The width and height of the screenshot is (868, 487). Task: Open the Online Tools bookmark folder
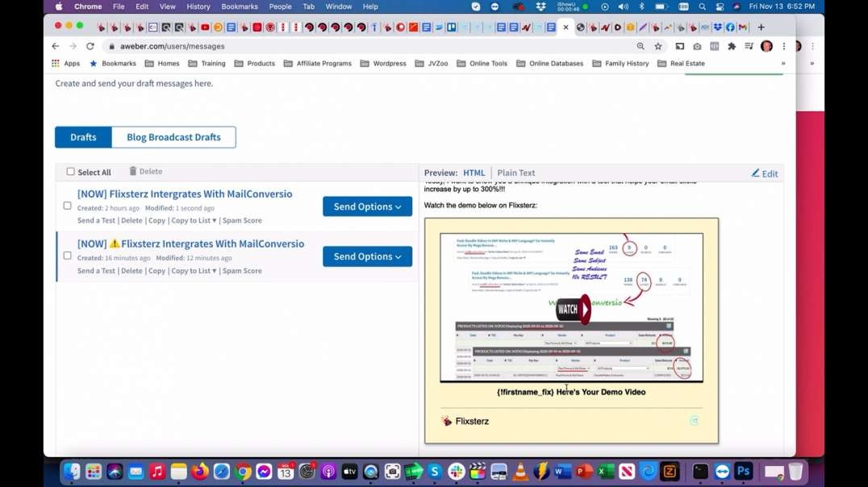pyautogui.click(x=482, y=64)
